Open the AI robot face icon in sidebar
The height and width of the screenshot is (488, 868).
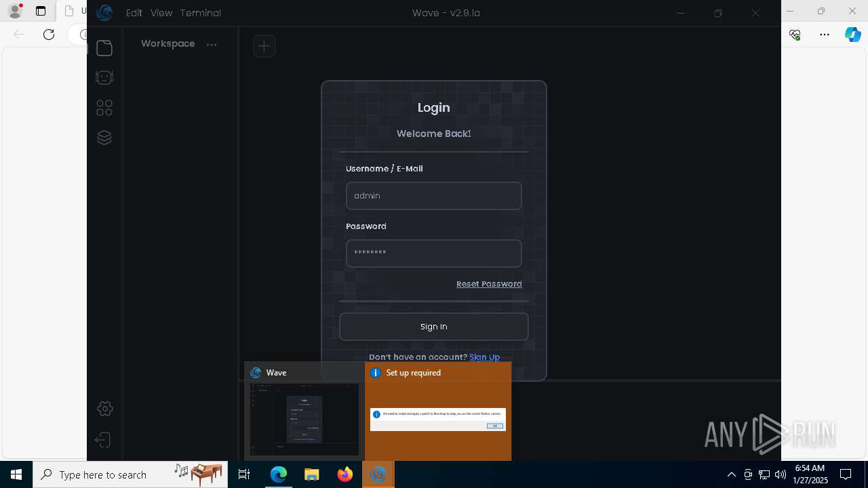tap(104, 78)
